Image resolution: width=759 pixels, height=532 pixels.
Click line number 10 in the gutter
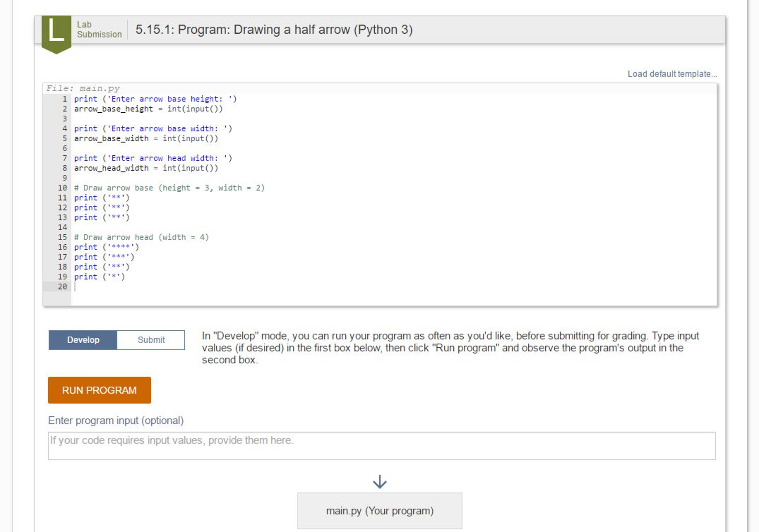[62, 188]
